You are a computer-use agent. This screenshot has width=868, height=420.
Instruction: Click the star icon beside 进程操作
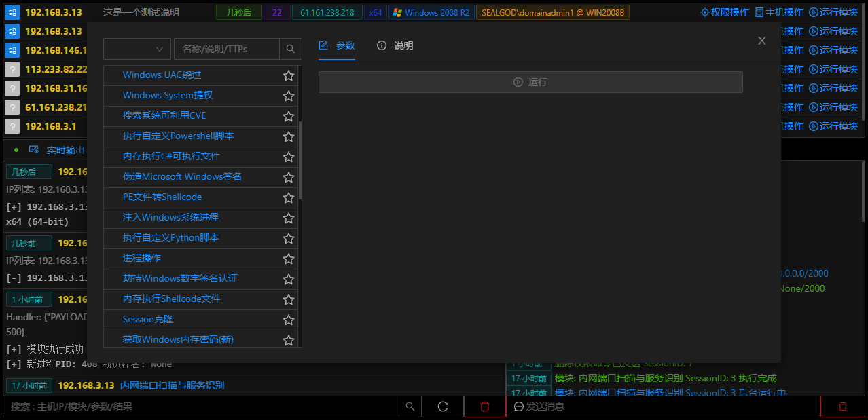tap(289, 259)
